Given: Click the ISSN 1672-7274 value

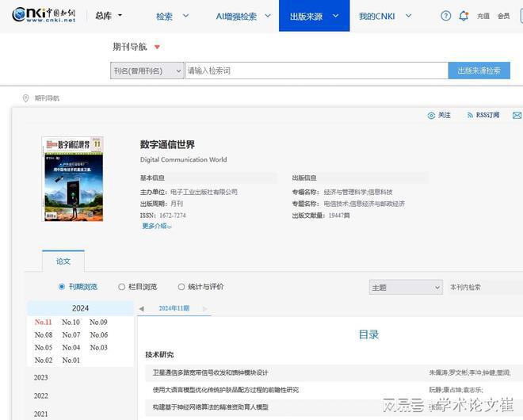Looking at the screenshot, I should click(x=173, y=216).
